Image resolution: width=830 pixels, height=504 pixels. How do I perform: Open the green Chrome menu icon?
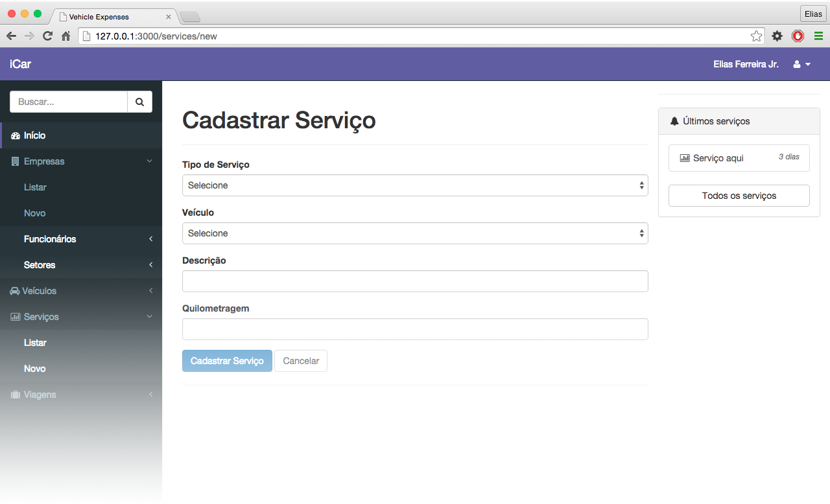pos(818,36)
